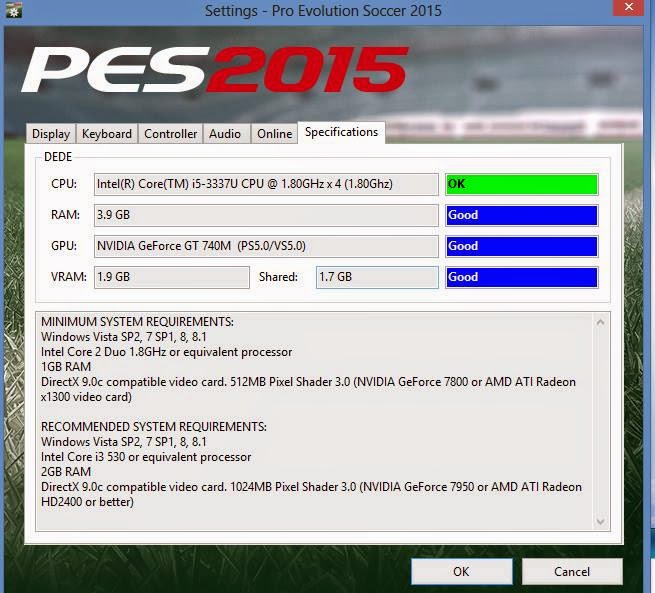Close the Settings window

tap(628, 8)
